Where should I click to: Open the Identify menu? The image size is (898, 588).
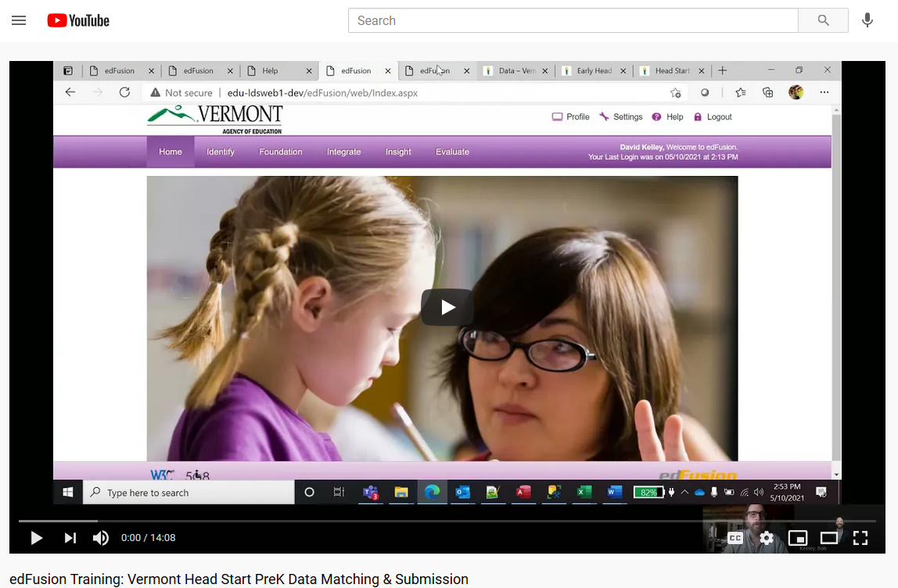(221, 152)
